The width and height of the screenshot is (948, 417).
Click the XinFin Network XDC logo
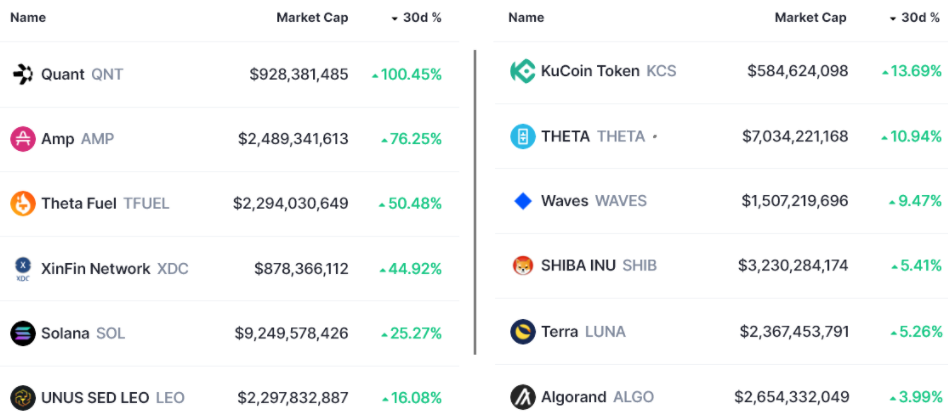(x=22, y=268)
